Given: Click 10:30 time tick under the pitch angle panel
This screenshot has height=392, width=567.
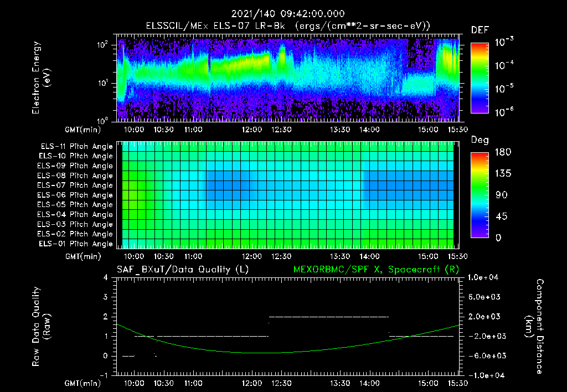Looking at the screenshot, I should [x=164, y=256].
